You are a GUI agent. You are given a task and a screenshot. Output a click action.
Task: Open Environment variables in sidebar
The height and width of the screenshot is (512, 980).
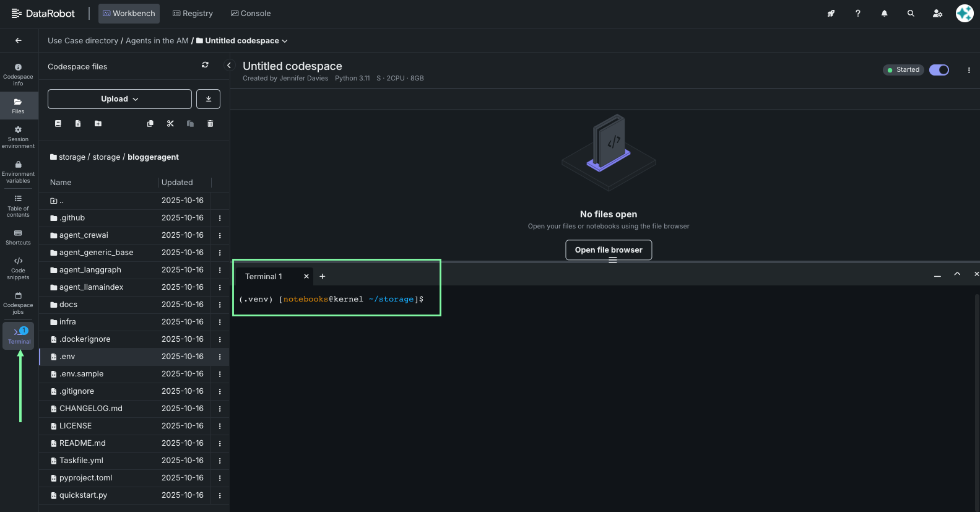[19, 171]
